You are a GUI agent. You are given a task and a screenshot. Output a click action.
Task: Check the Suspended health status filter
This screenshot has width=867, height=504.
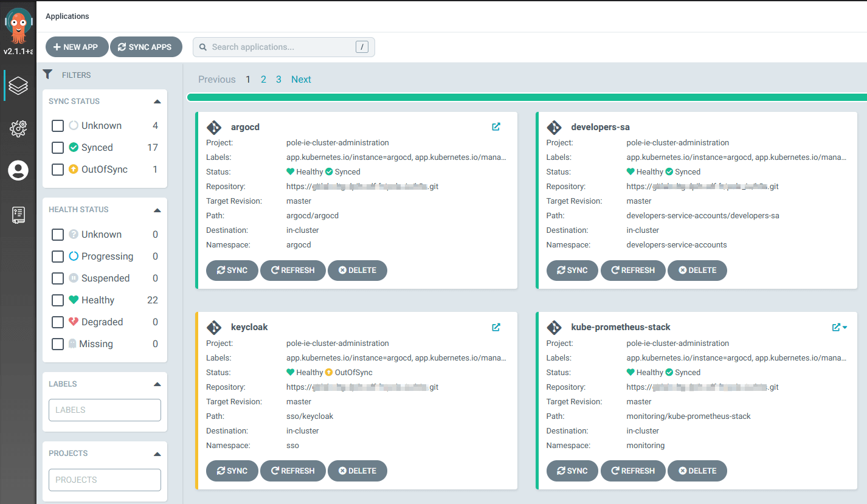click(58, 278)
